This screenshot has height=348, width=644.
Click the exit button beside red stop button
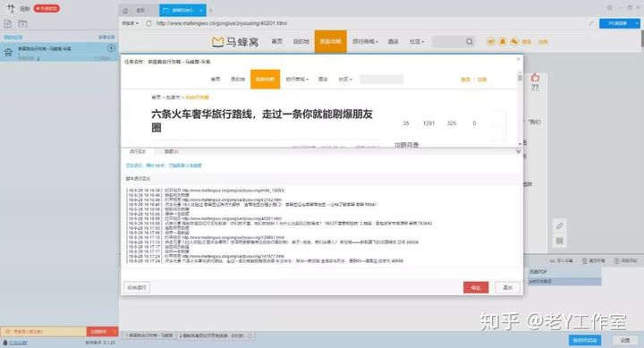pos(508,287)
